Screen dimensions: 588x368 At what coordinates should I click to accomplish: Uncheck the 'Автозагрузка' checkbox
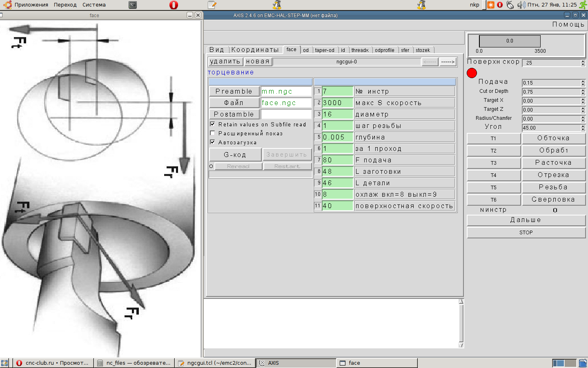pyautogui.click(x=212, y=142)
